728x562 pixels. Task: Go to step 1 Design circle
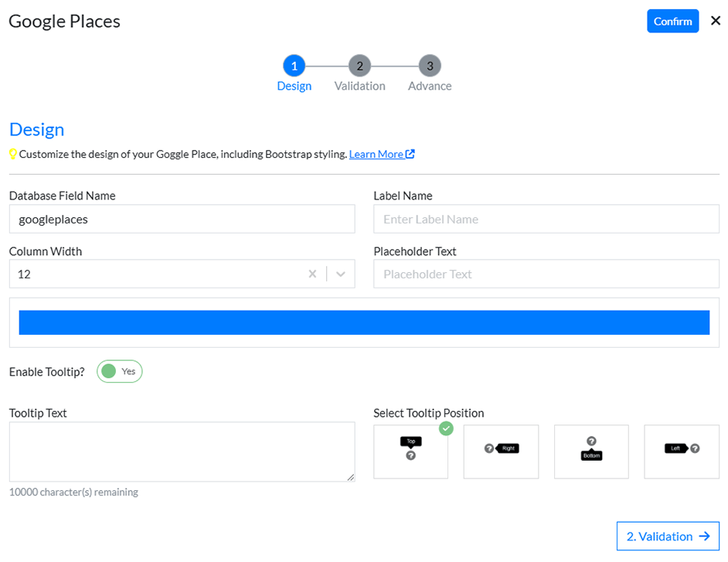point(294,66)
